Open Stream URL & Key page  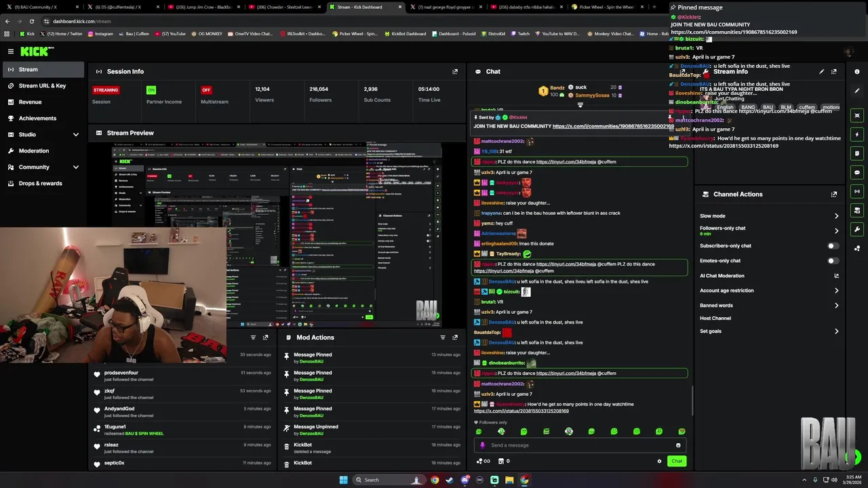click(42, 85)
